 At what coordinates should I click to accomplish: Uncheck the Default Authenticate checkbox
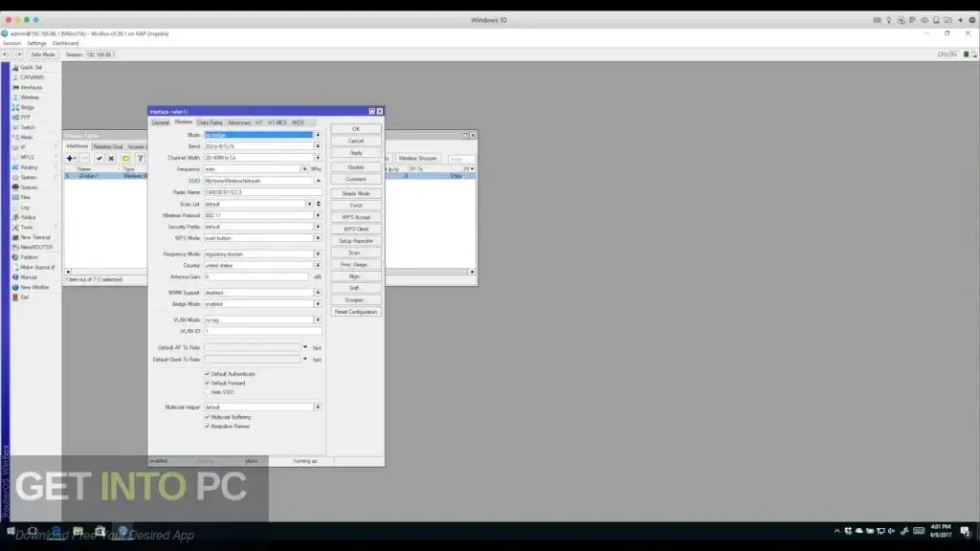click(207, 373)
